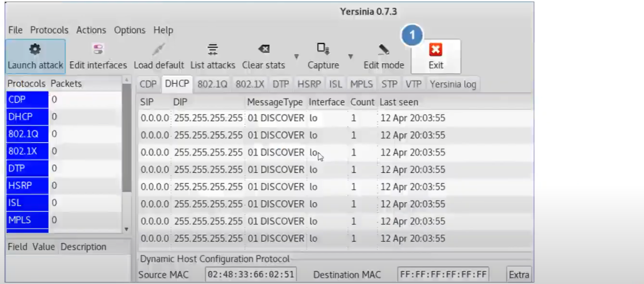
Task: Open the Protocols menu
Action: point(49,30)
